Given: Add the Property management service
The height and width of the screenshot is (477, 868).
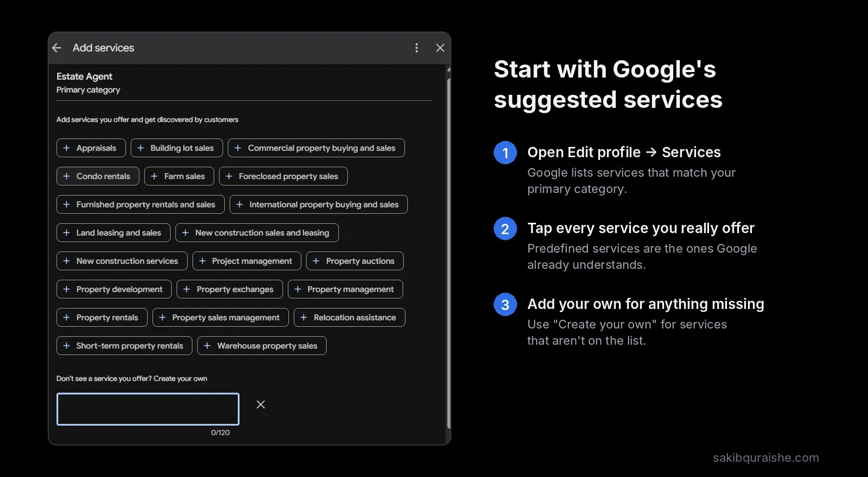Looking at the screenshot, I should pos(346,289).
